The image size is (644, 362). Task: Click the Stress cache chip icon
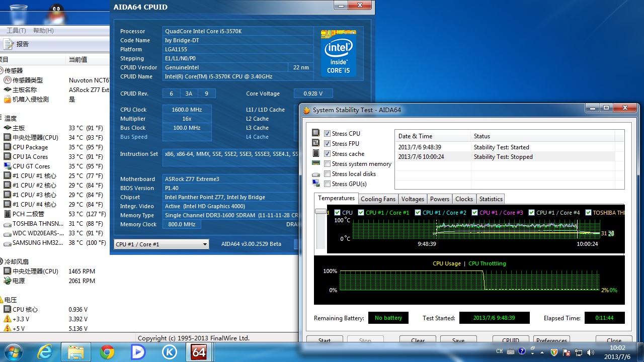click(315, 153)
